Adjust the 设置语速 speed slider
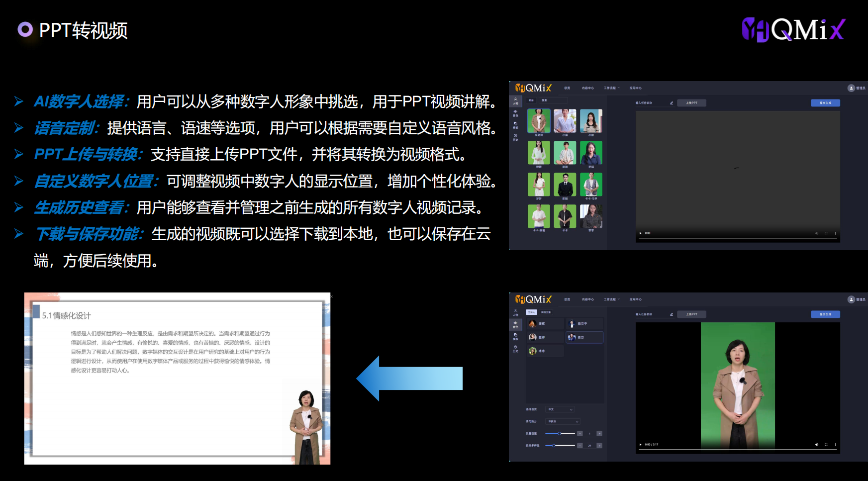The image size is (868, 481). 560,433
